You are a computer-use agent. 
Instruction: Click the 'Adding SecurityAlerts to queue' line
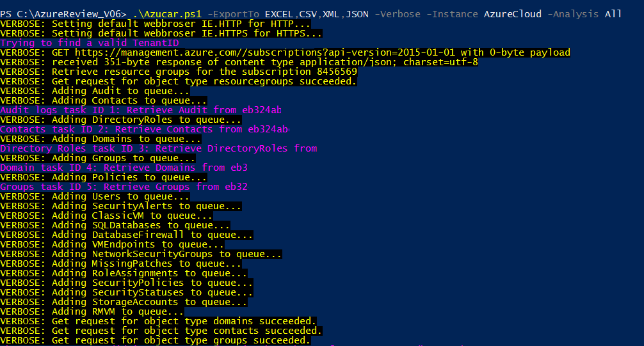pyautogui.click(x=121, y=206)
